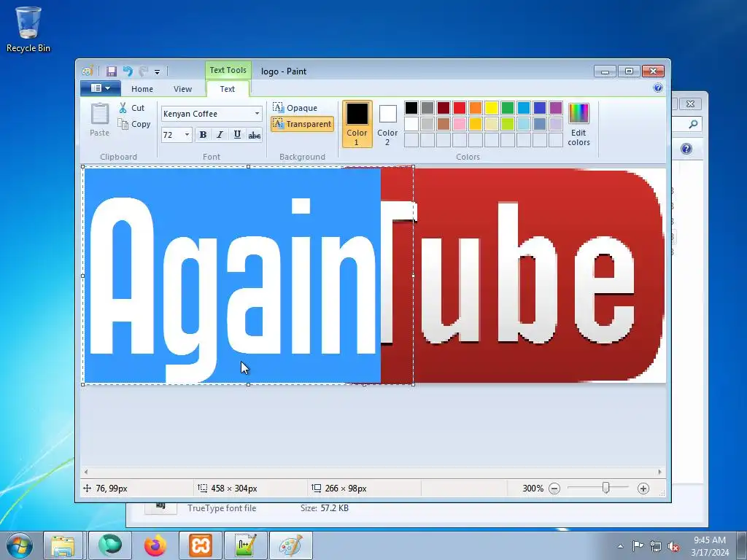Click the Action Center flag tray icon
This screenshot has height=560, width=747.
[x=638, y=546]
